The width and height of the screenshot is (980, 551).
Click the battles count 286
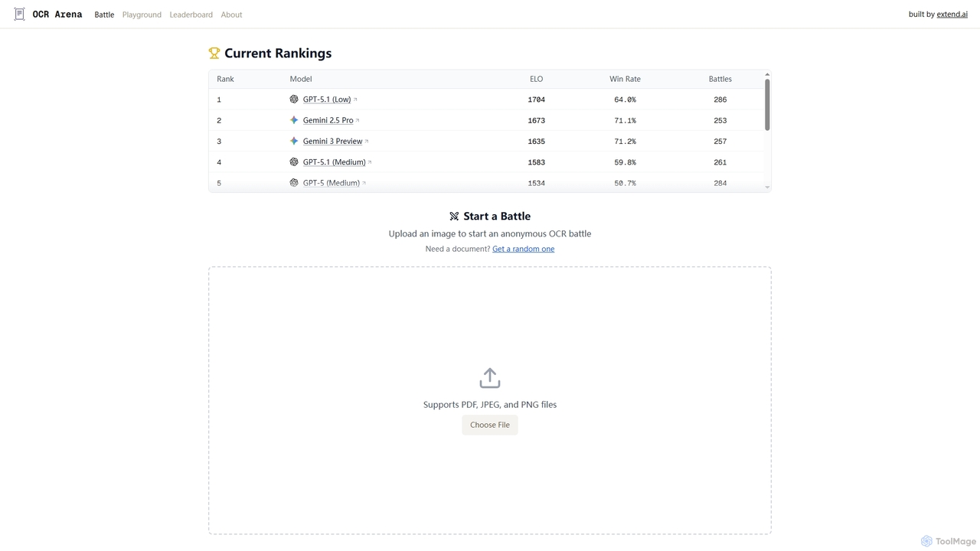tap(720, 99)
